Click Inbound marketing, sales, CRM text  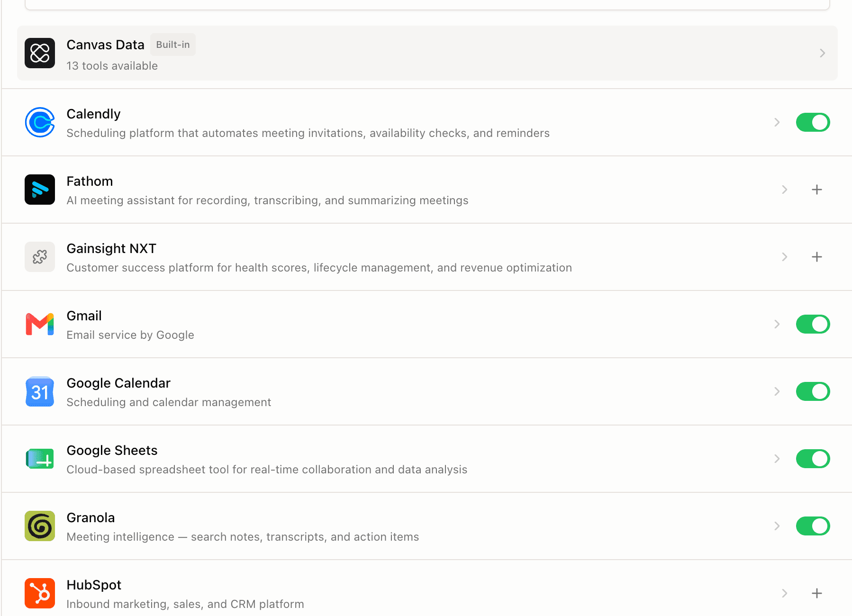pos(185,604)
